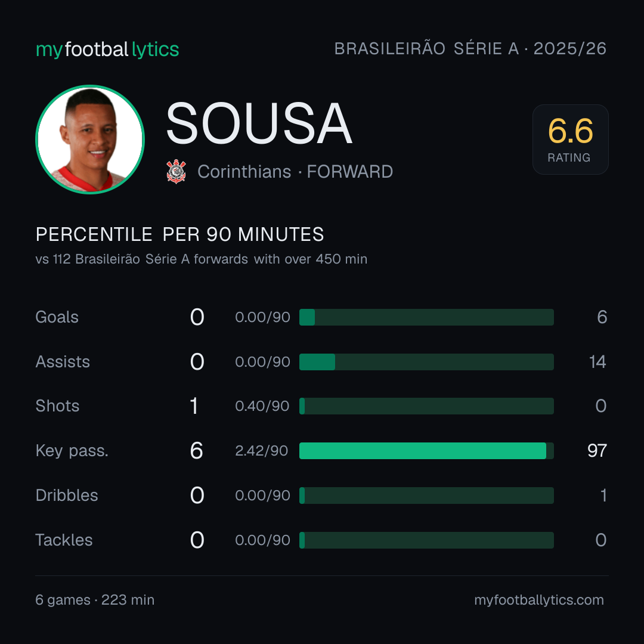Click the Key pass. percentile bar
Viewport: 644px width, 644px height.
[x=426, y=451]
